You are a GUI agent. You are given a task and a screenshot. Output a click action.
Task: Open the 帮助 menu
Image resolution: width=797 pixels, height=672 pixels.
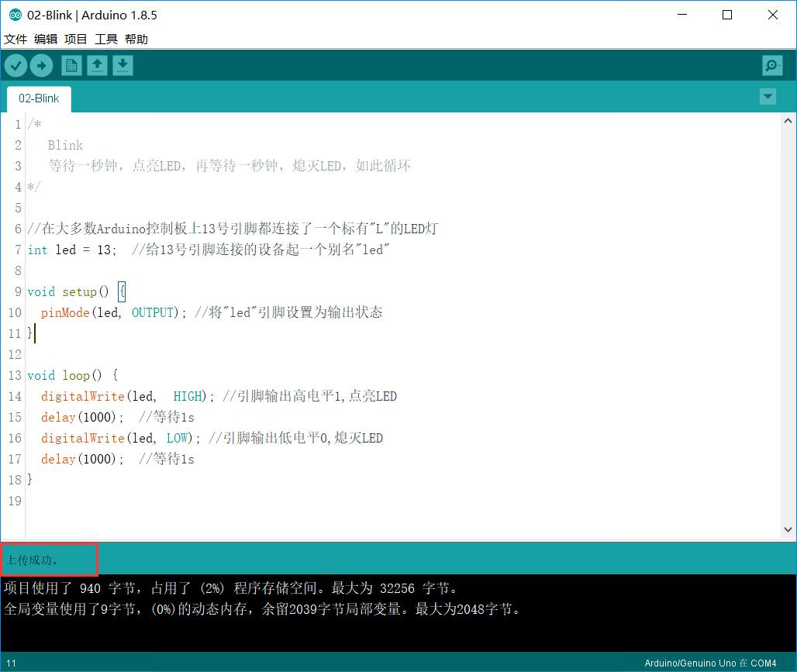pos(136,39)
